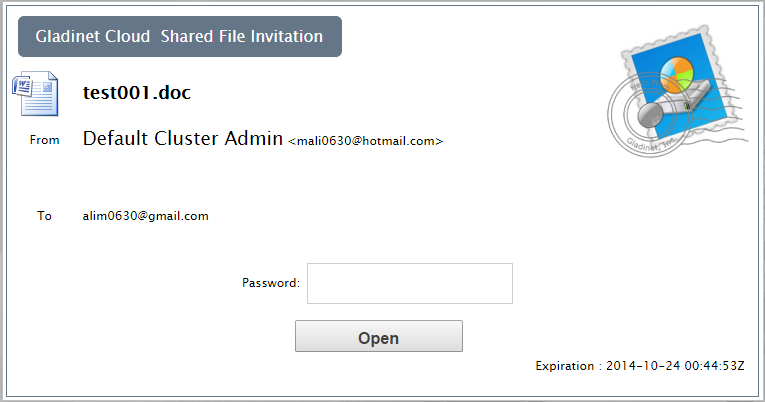The width and height of the screenshot is (765, 402).
Task: Click sender email mali0630@hotmail.com
Action: pyautogui.click(x=365, y=141)
